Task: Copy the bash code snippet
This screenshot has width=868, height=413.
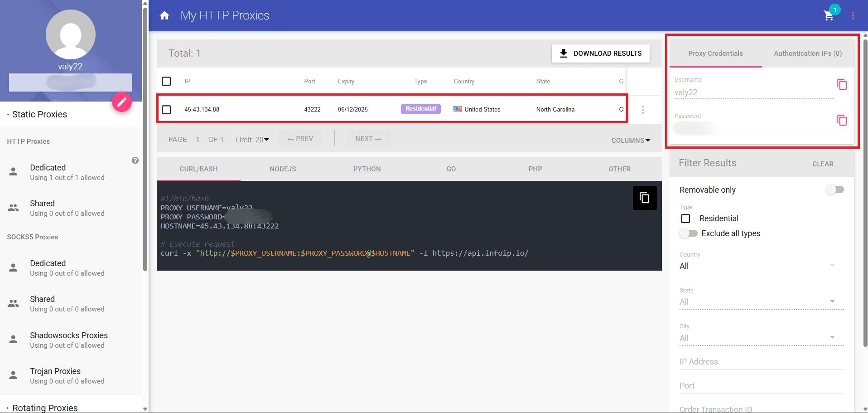Action: [644, 198]
